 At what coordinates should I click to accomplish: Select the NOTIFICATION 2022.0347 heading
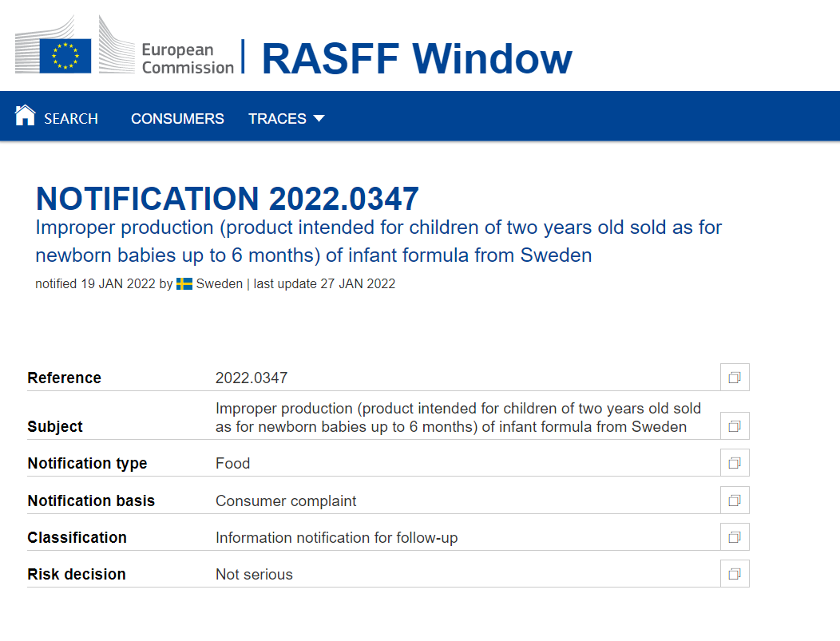(x=228, y=199)
